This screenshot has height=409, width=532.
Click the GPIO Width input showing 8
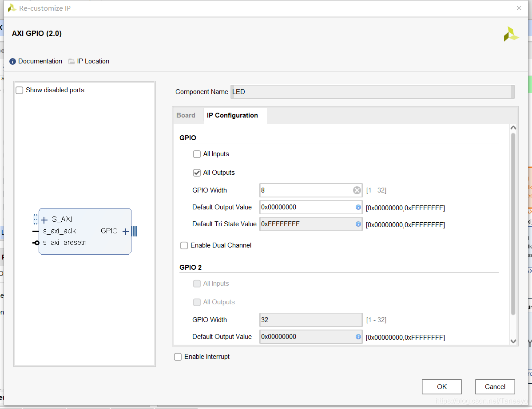[x=311, y=190]
